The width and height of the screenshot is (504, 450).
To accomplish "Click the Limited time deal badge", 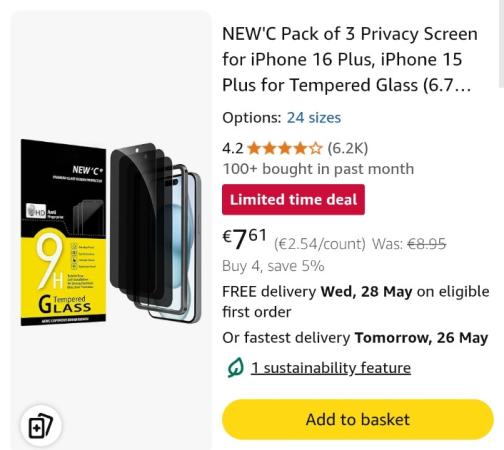I will [293, 199].
